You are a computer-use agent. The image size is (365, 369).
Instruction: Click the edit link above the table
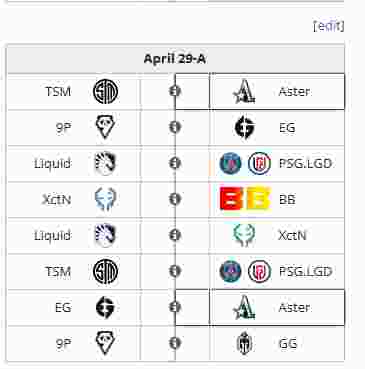click(329, 26)
